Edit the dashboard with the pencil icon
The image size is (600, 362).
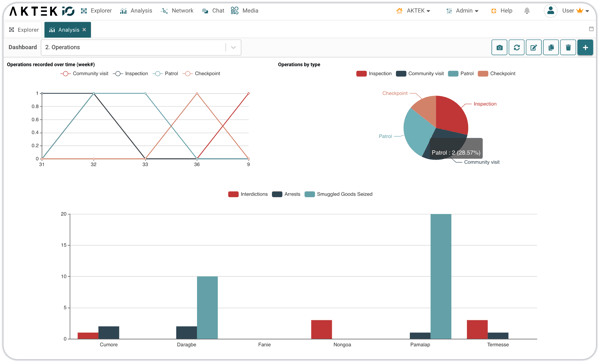tap(534, 47)
